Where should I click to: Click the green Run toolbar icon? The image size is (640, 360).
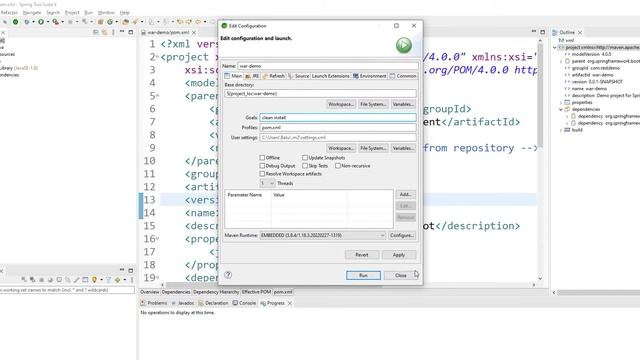41,22
